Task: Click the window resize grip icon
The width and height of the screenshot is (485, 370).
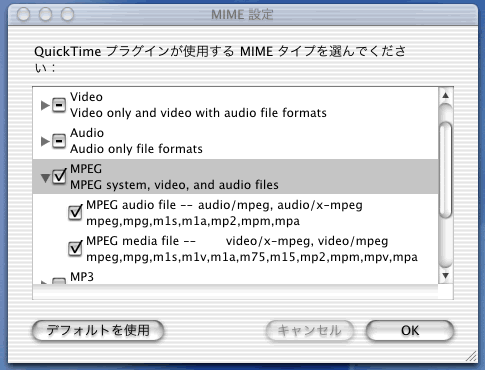Action: click(x=471, y=356)
